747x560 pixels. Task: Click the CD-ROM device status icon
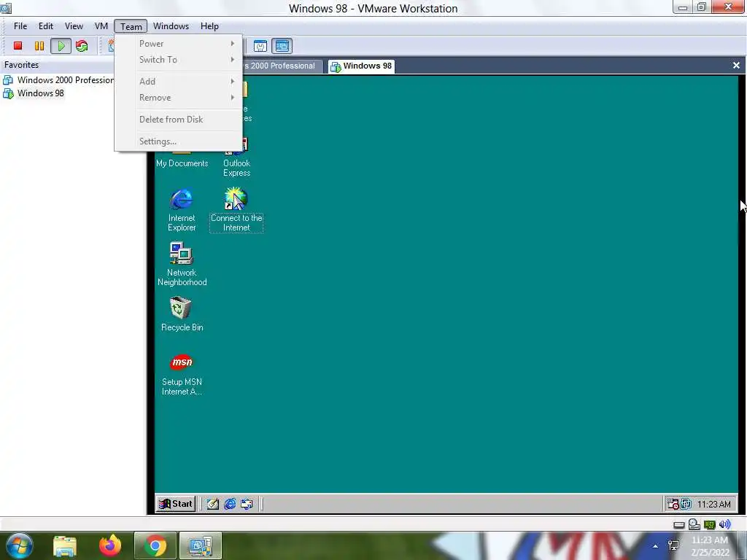(694, 524)
